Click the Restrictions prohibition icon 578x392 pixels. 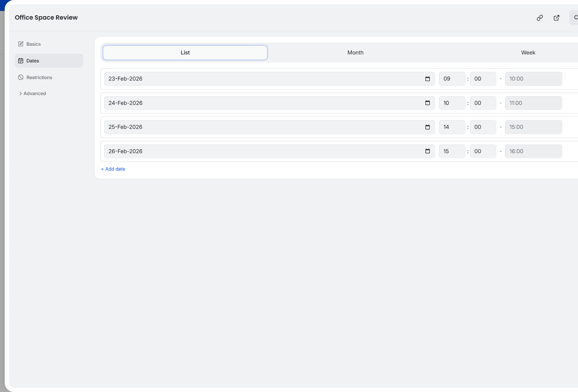21,77
